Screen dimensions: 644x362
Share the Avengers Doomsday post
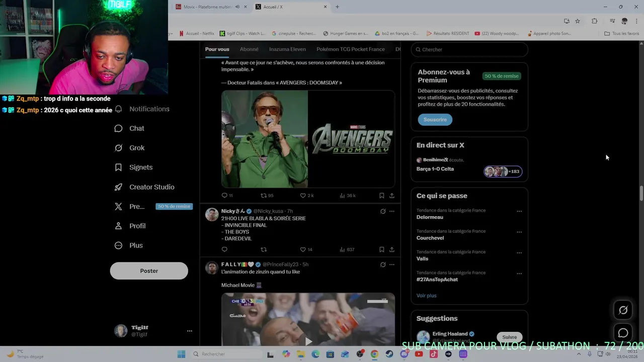391,196
